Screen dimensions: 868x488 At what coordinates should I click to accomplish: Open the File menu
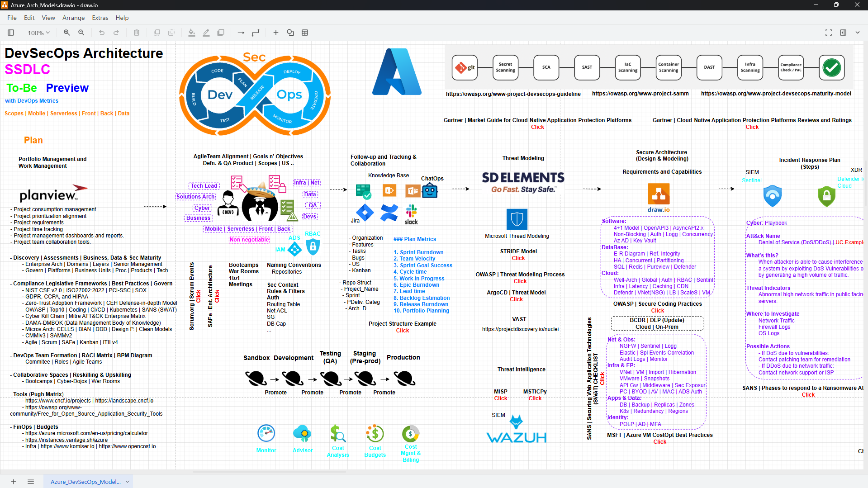pyautogui.click(x=12, y=18)
